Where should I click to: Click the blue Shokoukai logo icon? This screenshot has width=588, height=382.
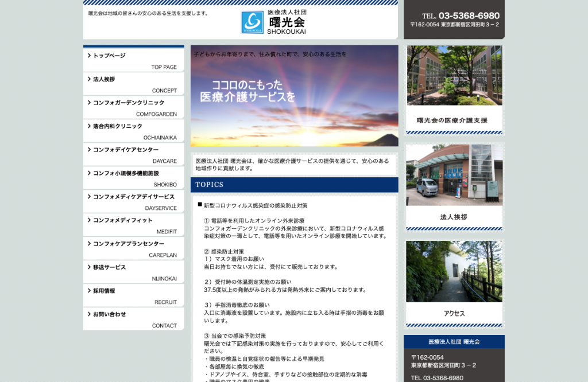pos(252,22)
